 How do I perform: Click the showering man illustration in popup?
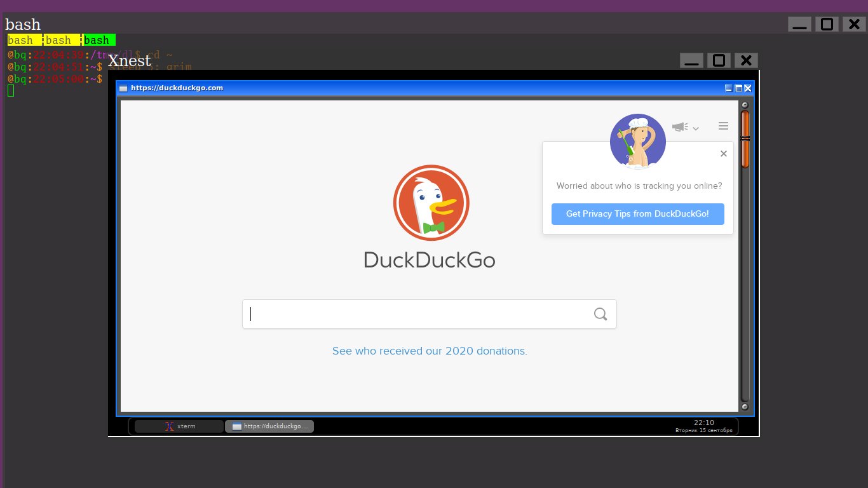[x=637, y=141]
